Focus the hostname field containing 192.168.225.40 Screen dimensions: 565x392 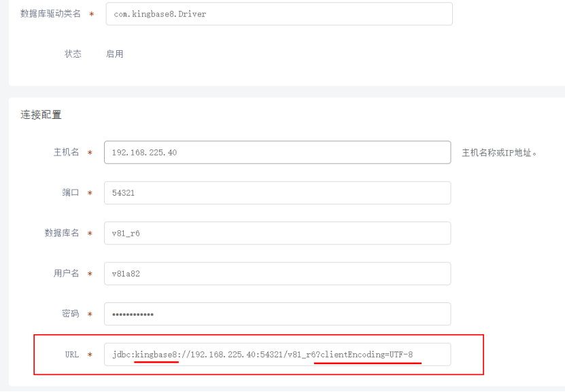click(277, 152)
